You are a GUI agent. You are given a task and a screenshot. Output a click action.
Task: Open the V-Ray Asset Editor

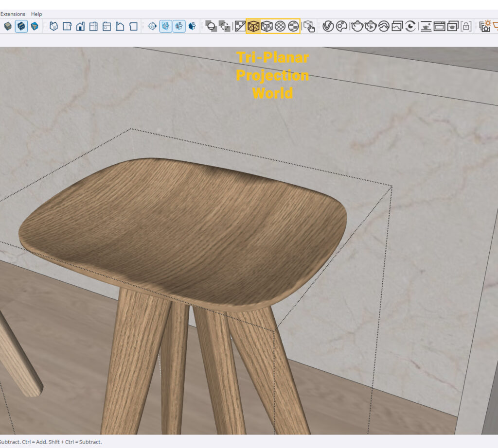pyautogui.click(x=328, y=26)
